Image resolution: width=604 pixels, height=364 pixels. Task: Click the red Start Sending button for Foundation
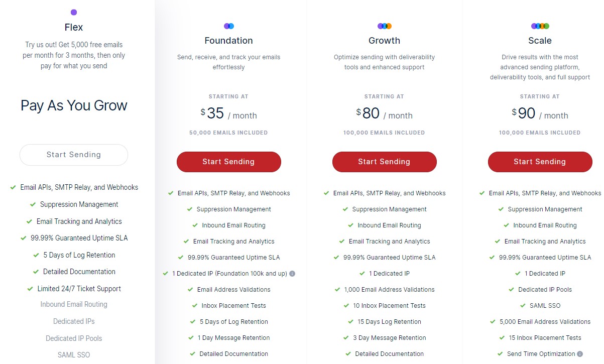click(229, 162)
